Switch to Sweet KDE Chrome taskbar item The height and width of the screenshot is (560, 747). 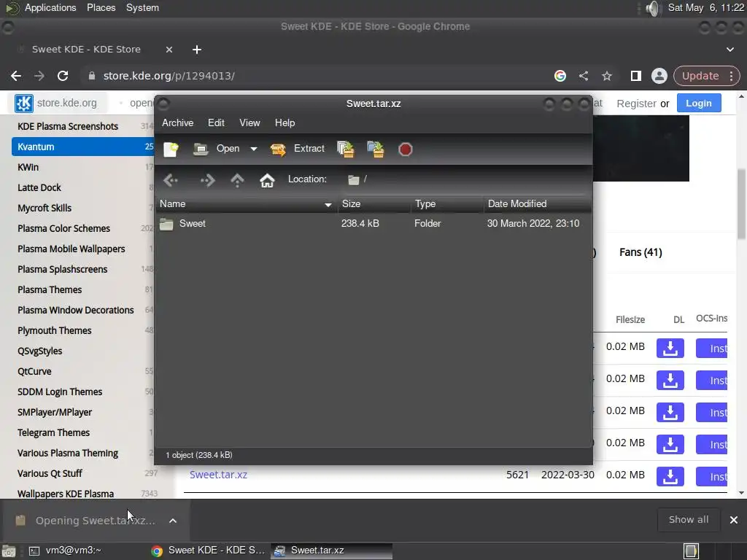pyautogui.click(x=208, y=551)
